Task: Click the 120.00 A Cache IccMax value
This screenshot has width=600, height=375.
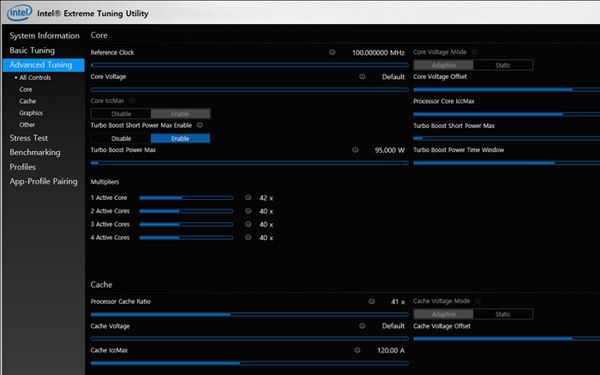Action: click(x=391, y=350)
